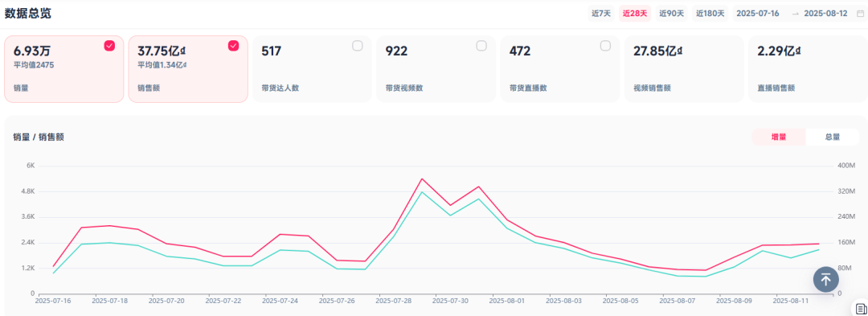Select the 近90天 time range
868x316 pixels.
671,14
